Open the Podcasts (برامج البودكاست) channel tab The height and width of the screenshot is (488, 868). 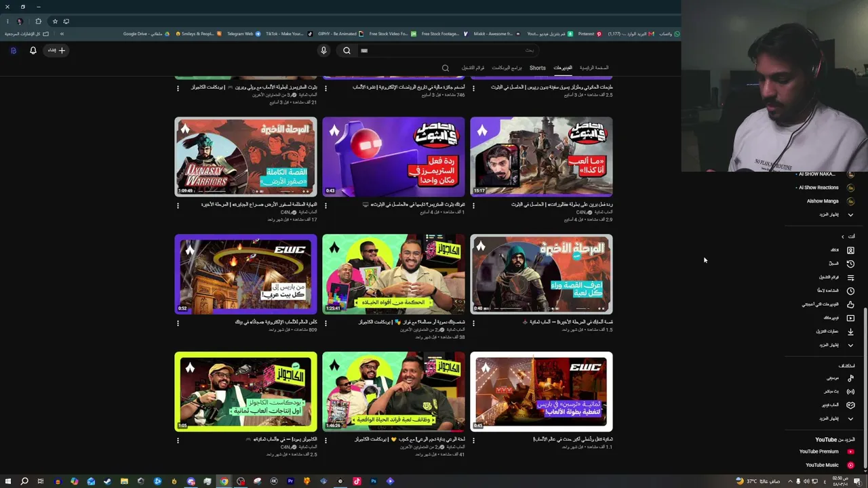click(x=507, y=68)
